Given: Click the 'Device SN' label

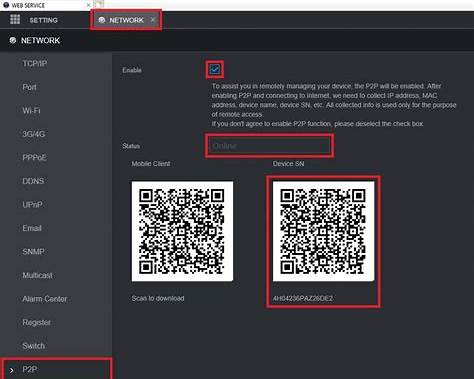Looking at the screenshot, I should click(288, 164).
